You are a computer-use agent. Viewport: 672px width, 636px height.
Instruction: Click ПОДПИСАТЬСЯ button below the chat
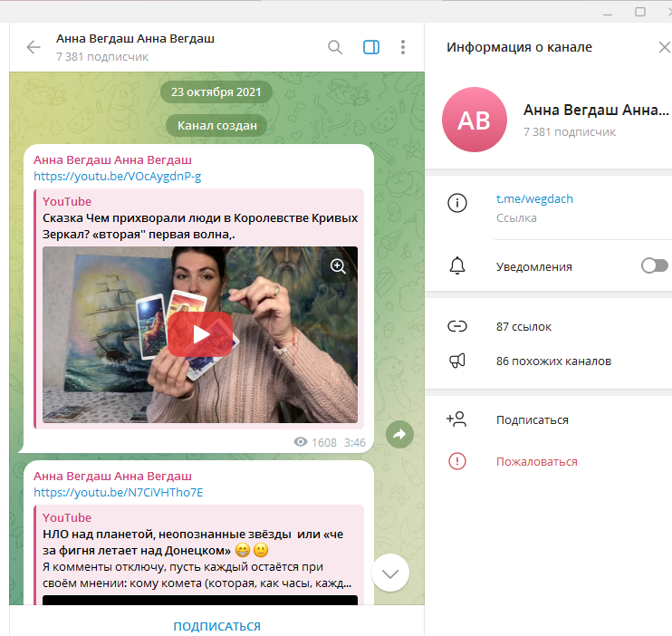tap(216, 626)
